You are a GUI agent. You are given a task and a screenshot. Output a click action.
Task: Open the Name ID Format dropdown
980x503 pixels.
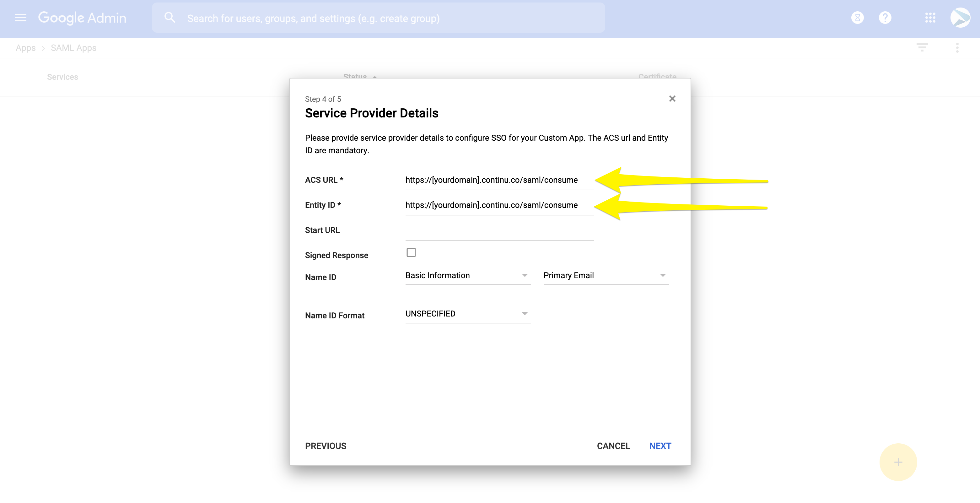point(467,314)
